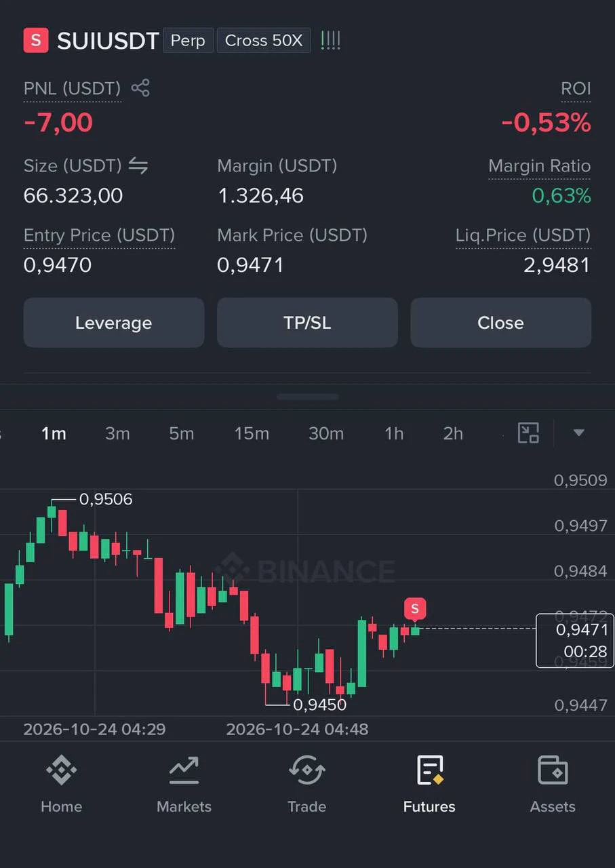Viewport: 615px width, 868px height.
Task: Tap the Cross 50X margin mode tag
Action: 264,41
